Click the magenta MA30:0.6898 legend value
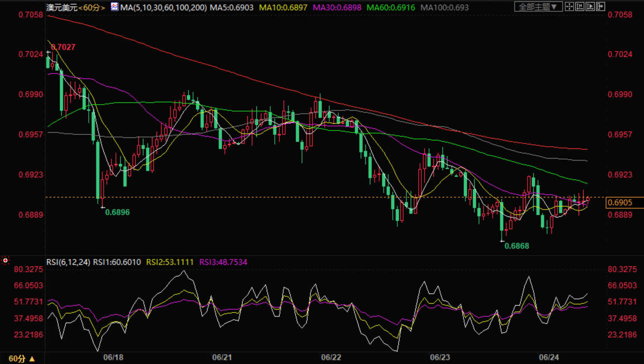Image resolution: width=644 pixels, height=364 pixels. 337,7
